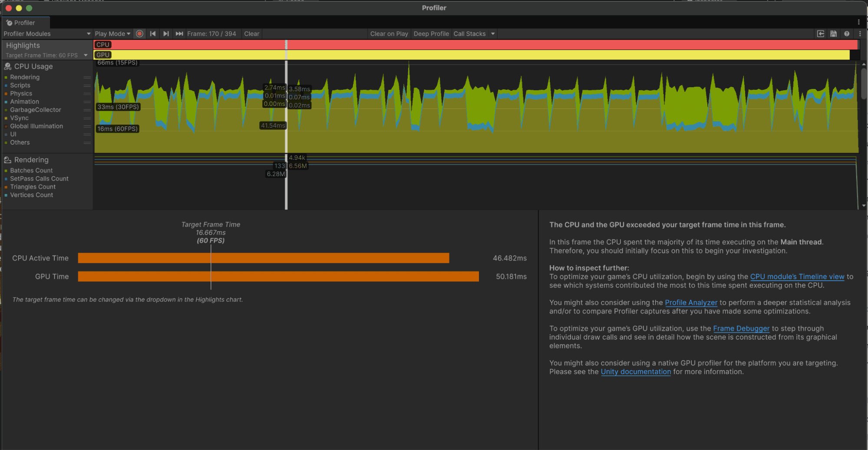Enable Deep Profile mode
Screen dimensions: 868x450
pos(431,33)
